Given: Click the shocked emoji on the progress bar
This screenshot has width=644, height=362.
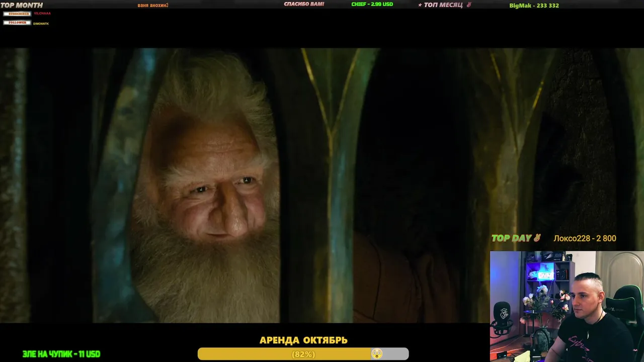Looking at the screenshot, I should point(376,354).
